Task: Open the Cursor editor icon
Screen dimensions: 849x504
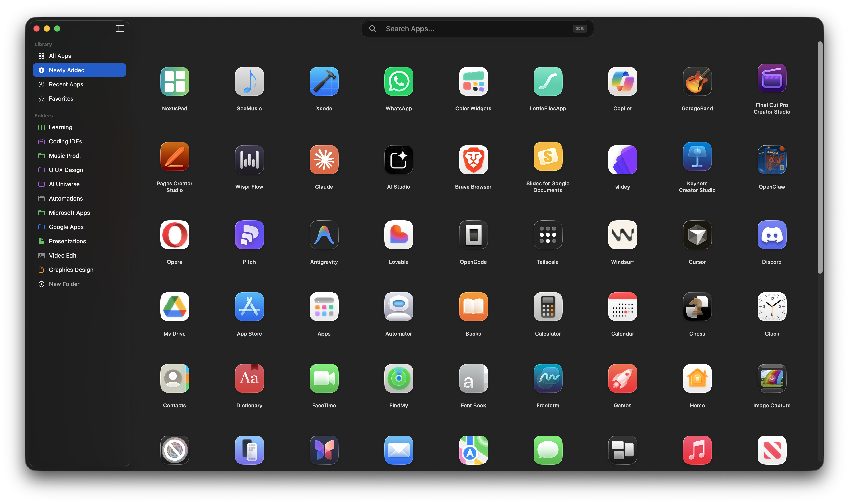Action: tap(697, 235)
